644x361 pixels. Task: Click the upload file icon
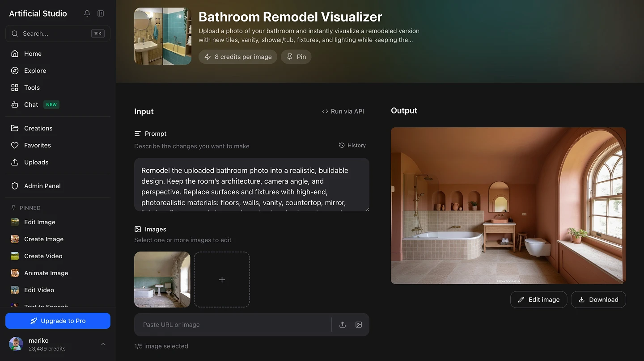(343, 325)
